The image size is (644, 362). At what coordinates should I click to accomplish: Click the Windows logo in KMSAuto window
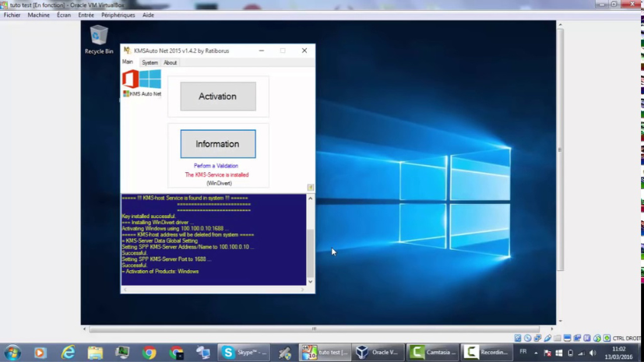pos(150,79)
